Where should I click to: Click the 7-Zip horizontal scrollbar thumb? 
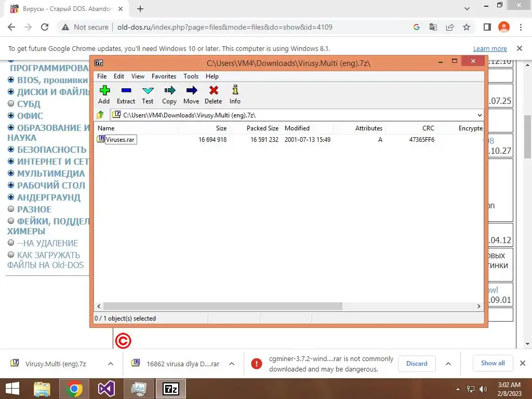coord(222,306)
